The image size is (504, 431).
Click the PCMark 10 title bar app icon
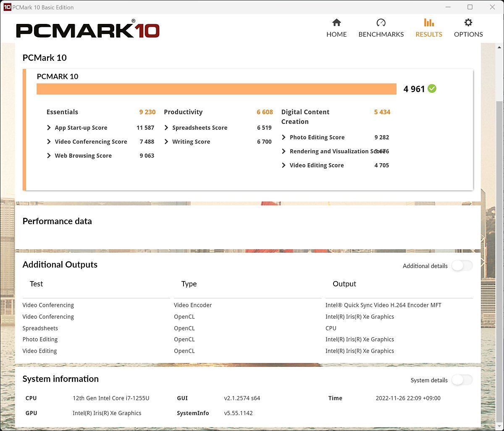(x=7, y=7)
